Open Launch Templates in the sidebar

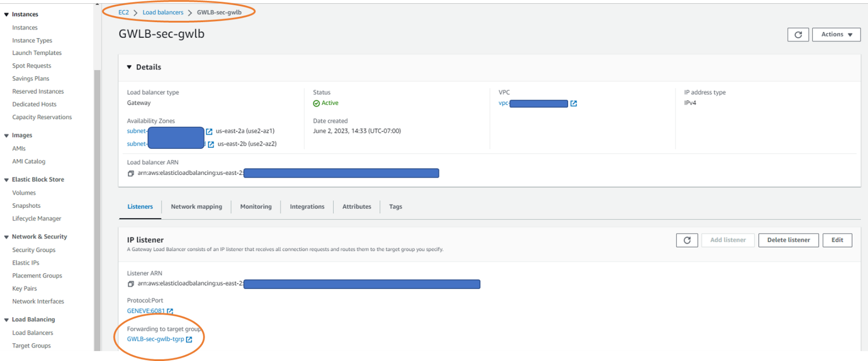[x=37, y=53]
